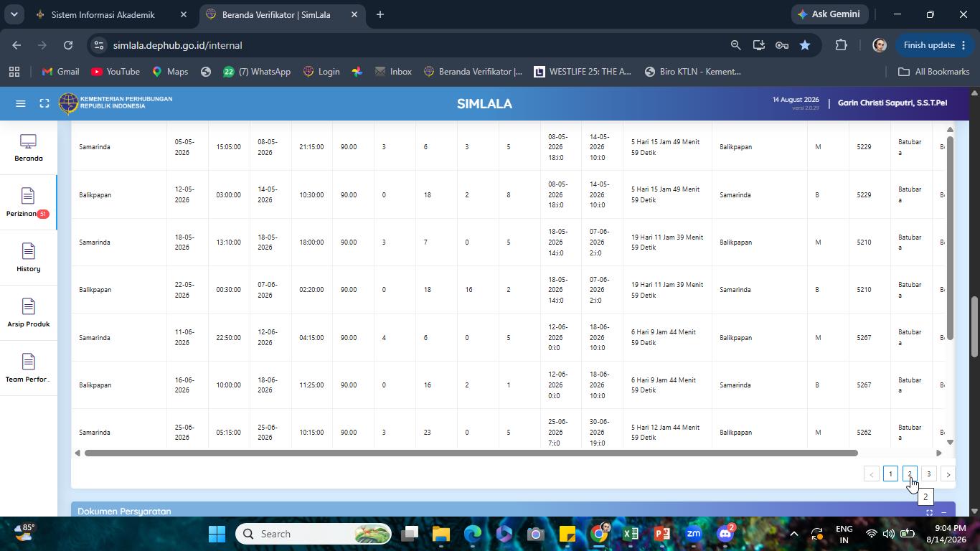This screenshot has height=551, width=980.
Task: Open the hamburger menu in SIMLALA header
Action: [x=21, y=103]
